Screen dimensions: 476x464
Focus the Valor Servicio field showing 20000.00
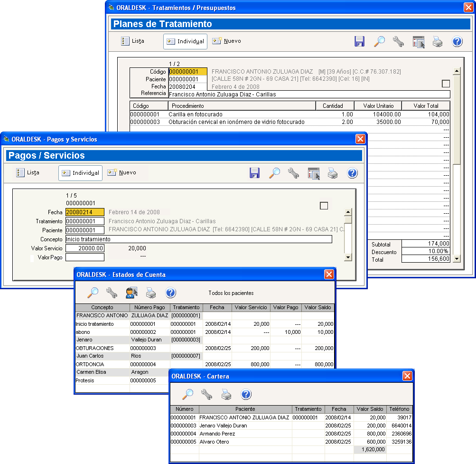tap(85, 248)
